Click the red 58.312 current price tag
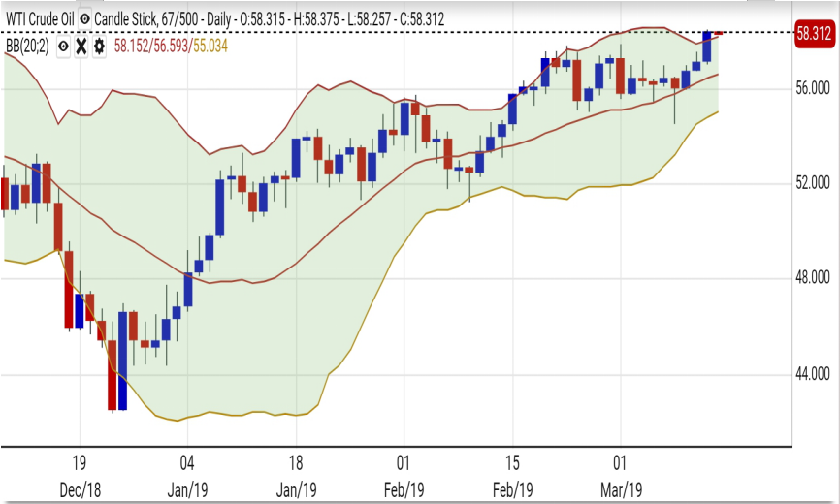The image size is (840, 504). coord(814,33)
